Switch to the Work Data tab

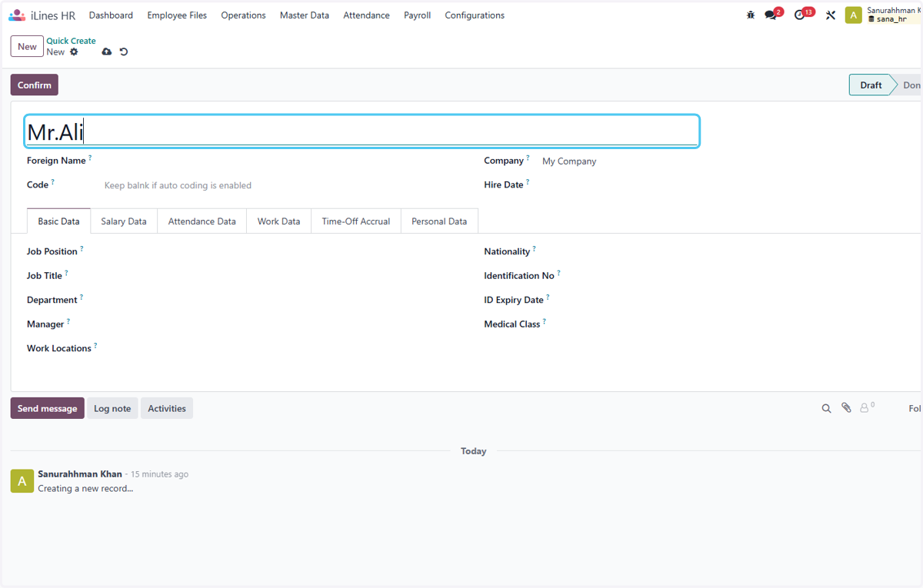coord(279,221)
